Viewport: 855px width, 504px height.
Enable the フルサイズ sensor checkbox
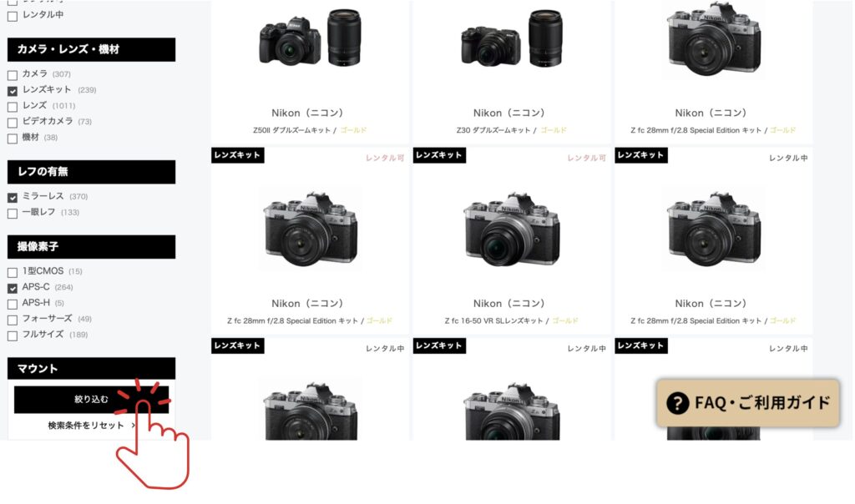[x=13, y=335]
